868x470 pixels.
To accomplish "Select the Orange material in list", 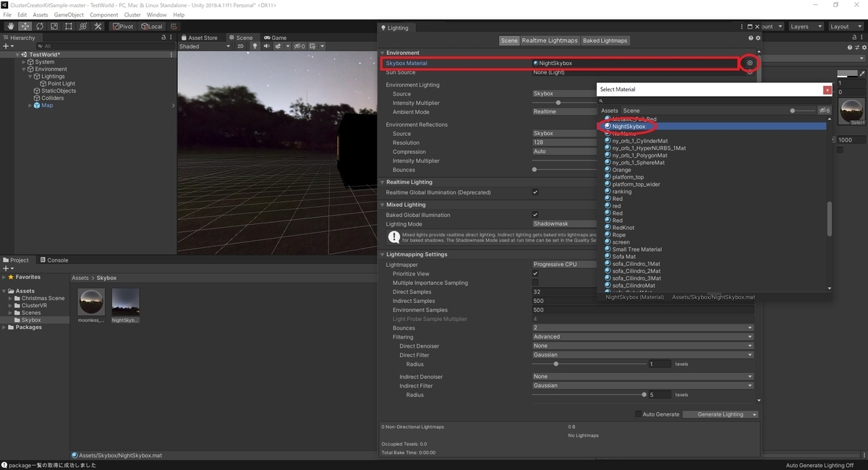I will (621, 170).
